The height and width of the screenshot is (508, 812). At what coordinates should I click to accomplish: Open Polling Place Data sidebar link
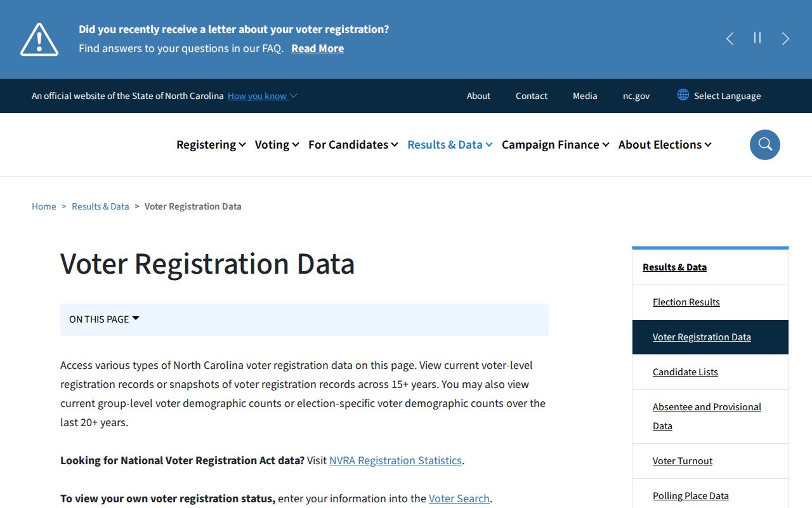(691, 496)
